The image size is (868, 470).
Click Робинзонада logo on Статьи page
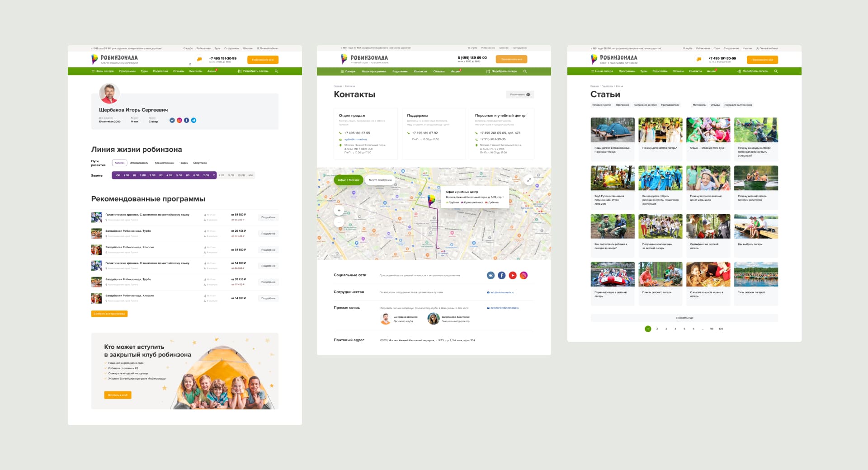tap(614, 59)
